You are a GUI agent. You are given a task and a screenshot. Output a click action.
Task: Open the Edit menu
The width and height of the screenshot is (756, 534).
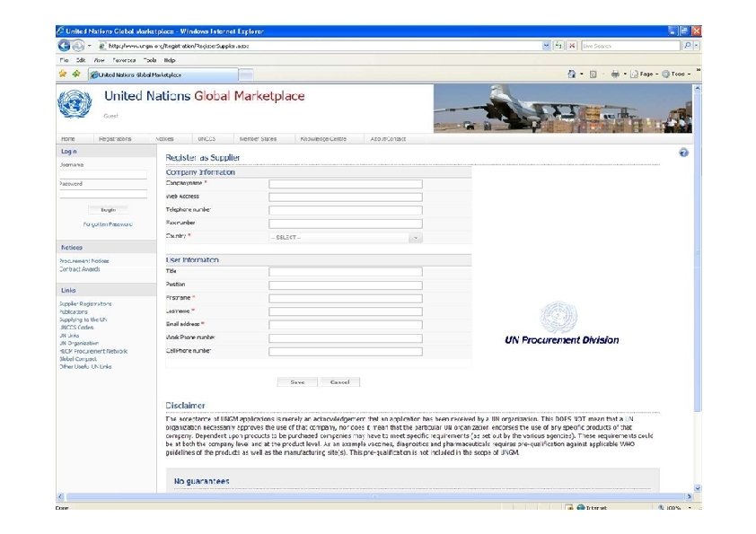(x=81, y=60)
